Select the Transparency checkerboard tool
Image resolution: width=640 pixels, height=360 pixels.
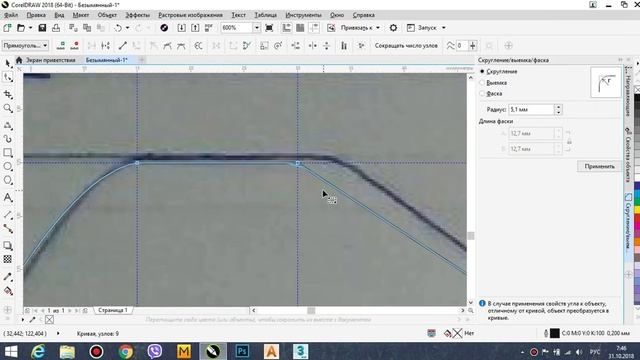click(x=8, y=259)
